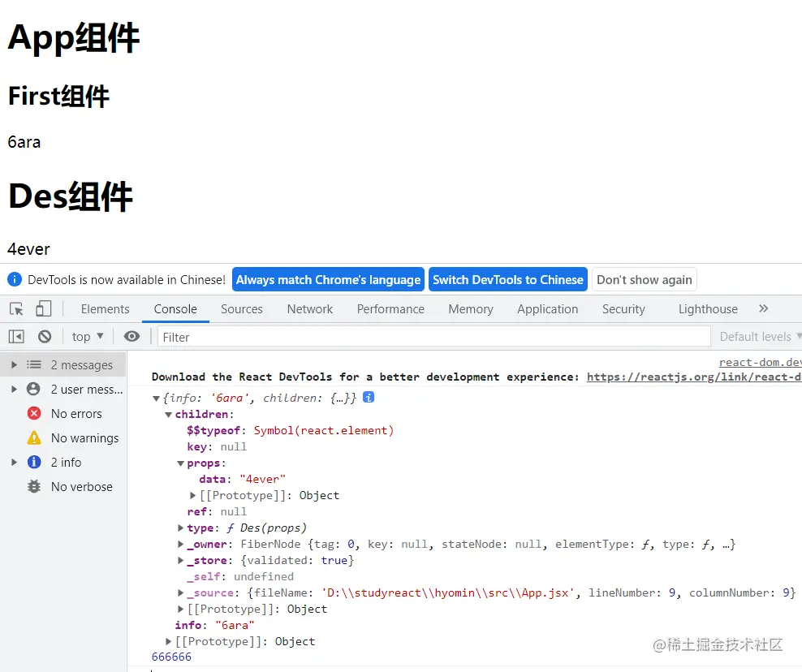Expand the _store validated entry
The image size is (802, 672).
point(180,560)
